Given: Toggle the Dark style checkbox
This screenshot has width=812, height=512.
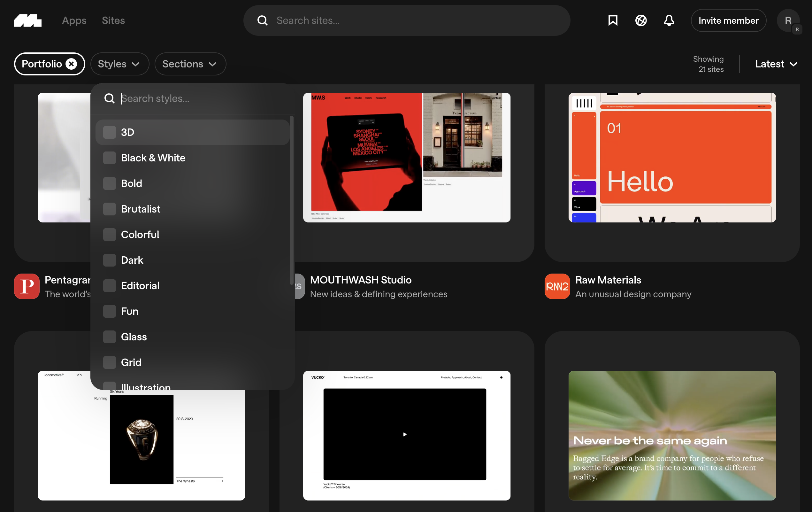Looking at the screenshot, I should [110, 260].
